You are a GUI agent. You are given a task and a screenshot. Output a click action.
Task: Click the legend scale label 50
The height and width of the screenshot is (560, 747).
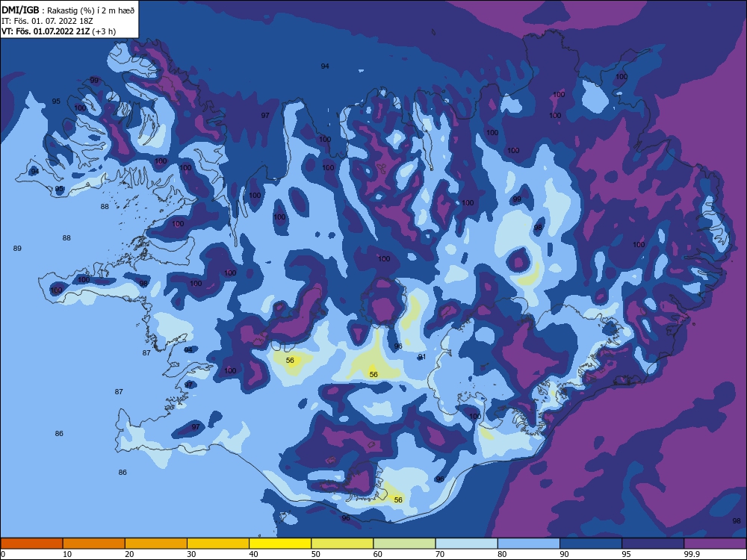315,554
